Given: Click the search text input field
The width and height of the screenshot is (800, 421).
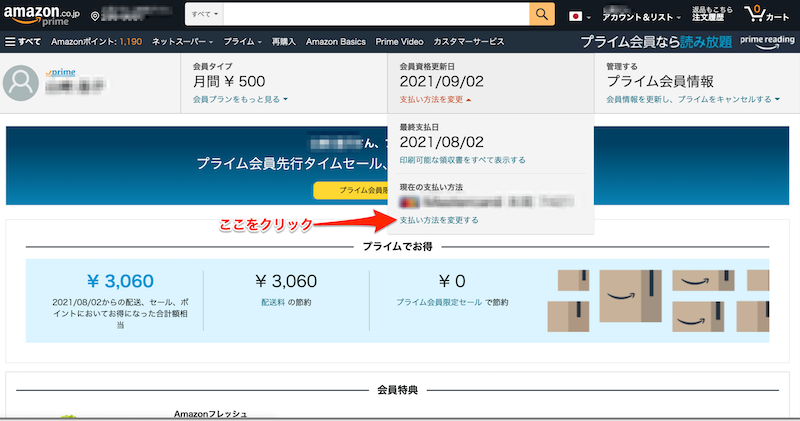Looking at the screenshot, I should [x=377, y=14].
